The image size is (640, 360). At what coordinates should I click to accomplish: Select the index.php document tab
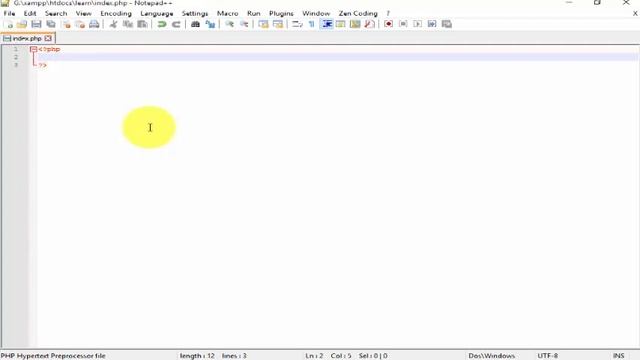27,38
